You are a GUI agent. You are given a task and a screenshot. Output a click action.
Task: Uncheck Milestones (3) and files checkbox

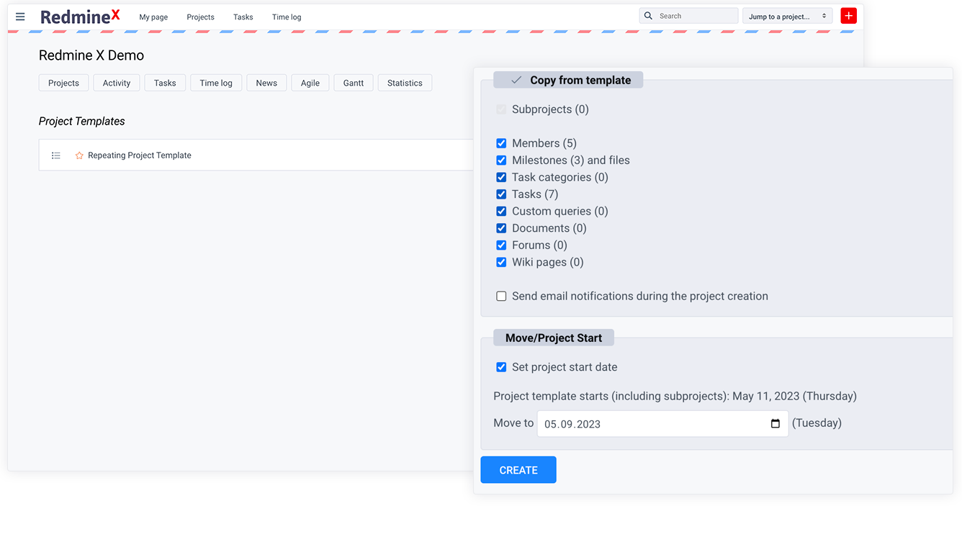click(x=501, y=161)
